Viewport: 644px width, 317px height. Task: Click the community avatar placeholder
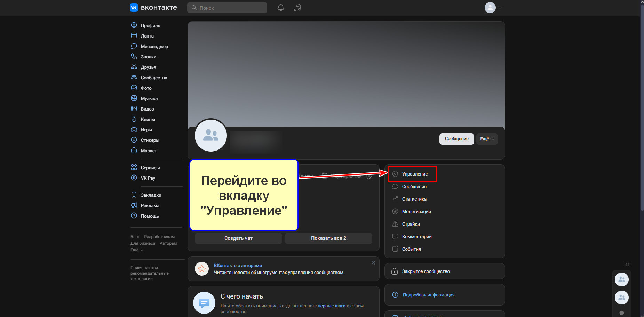point(211,136)
